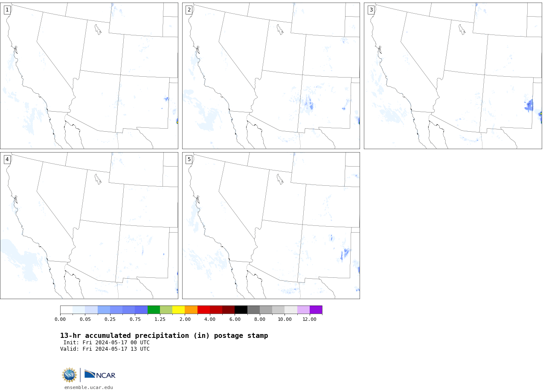The width and height of the screenshot is (546, 392).
Task: Click the 0.75 colorbar tick label
Action: click(x=135, y=320)
